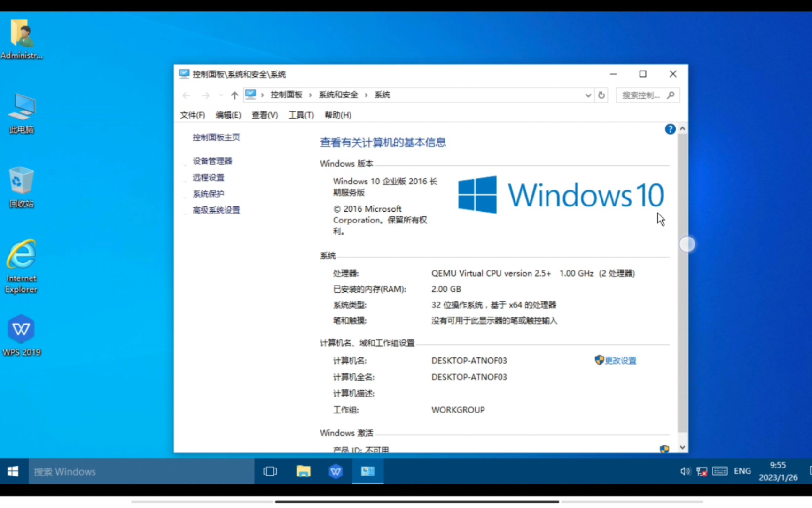
Task: Open 远程设置 link
Action: coord(208,177)
